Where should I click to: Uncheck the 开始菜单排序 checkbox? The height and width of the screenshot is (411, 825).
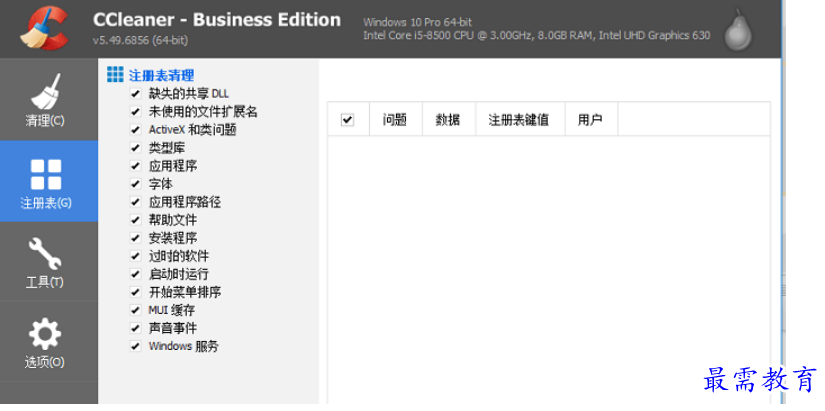pos(136,292)
